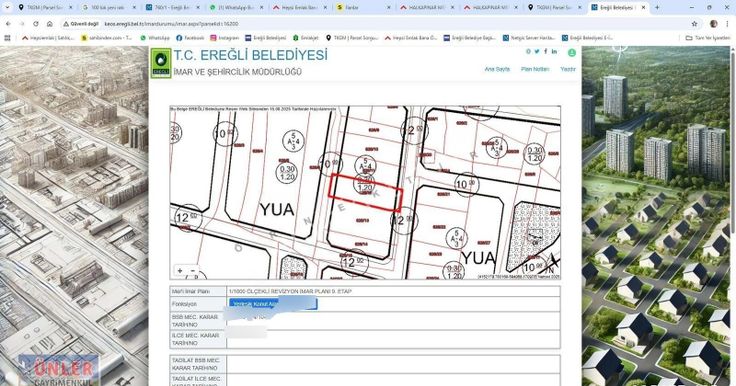Close the active Ereğli Belediyesi tab
Image resolution: width=736 pixels, height=386 pixels.
pos(643,8)
